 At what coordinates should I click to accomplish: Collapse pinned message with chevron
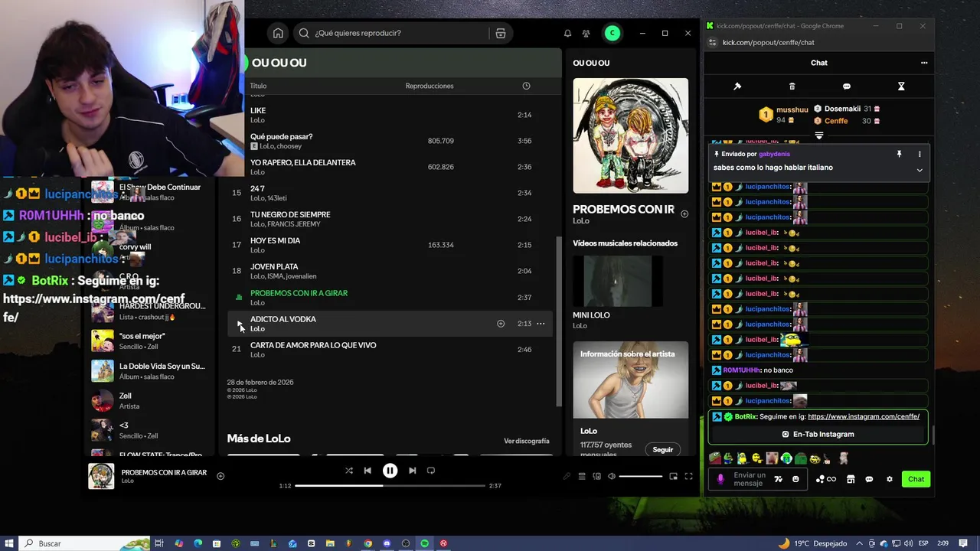tap(920, 170)
